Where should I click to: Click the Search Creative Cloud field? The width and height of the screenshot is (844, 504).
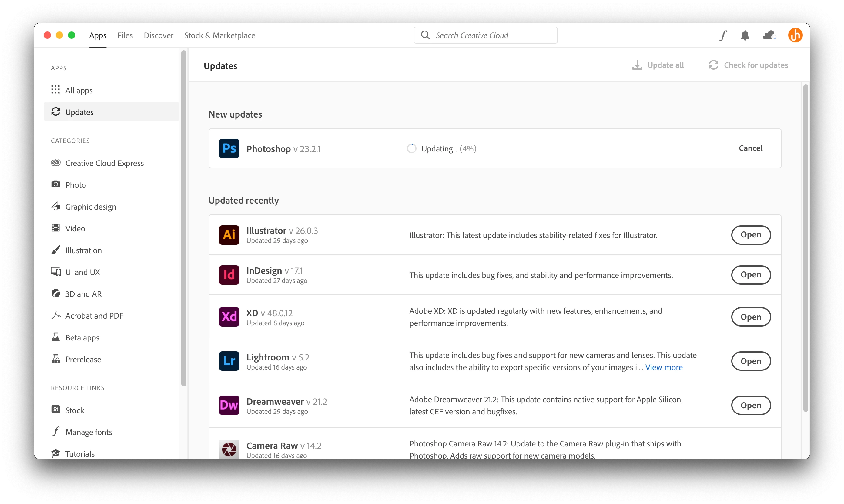point(485,35)
